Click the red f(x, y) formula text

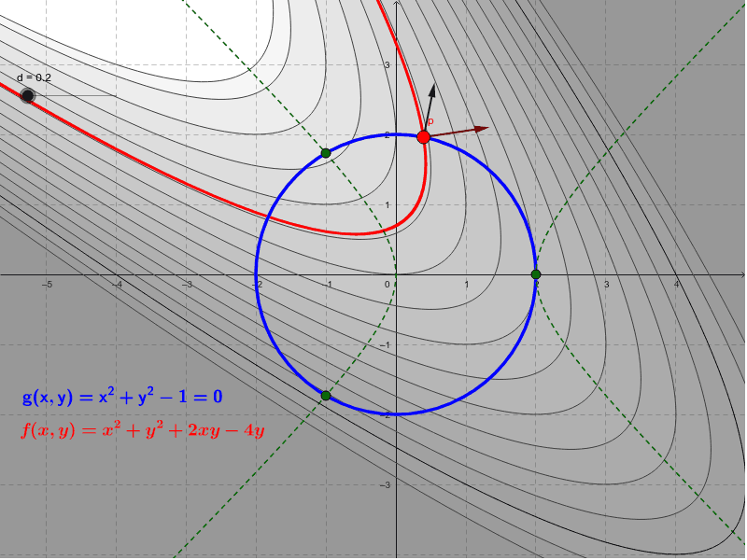143,431
